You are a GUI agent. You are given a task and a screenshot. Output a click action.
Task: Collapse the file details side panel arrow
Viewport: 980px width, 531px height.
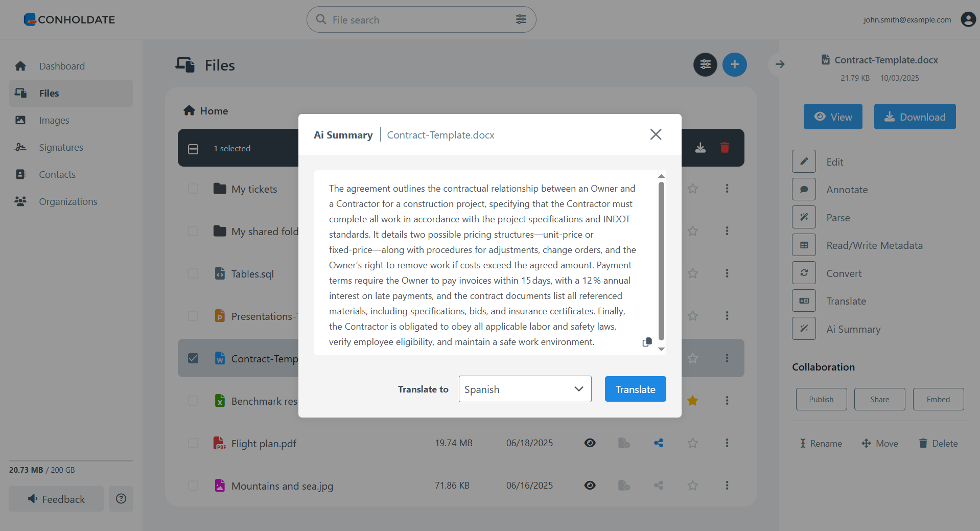pyautogui.click(x=780, y=64)
